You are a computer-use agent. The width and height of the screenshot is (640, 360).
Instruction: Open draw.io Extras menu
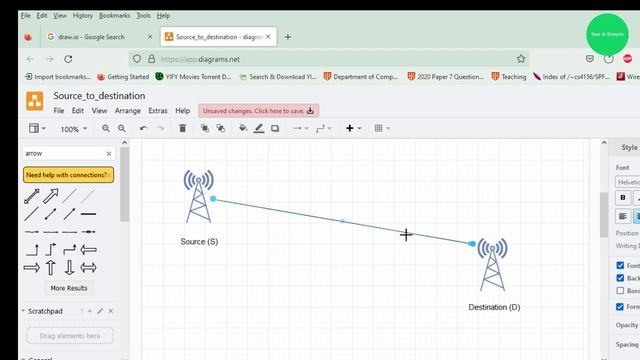point(158,111)
